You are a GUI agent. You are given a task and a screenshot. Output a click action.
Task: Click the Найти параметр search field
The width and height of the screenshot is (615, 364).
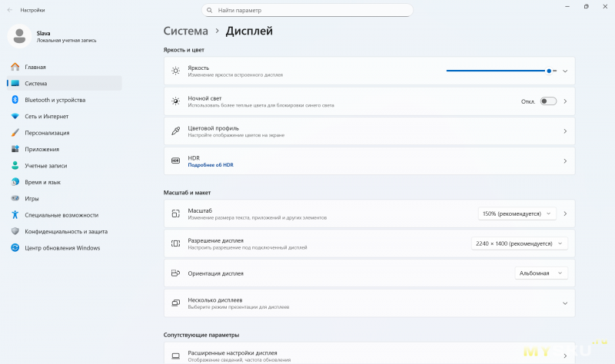[x=307, y=11]
